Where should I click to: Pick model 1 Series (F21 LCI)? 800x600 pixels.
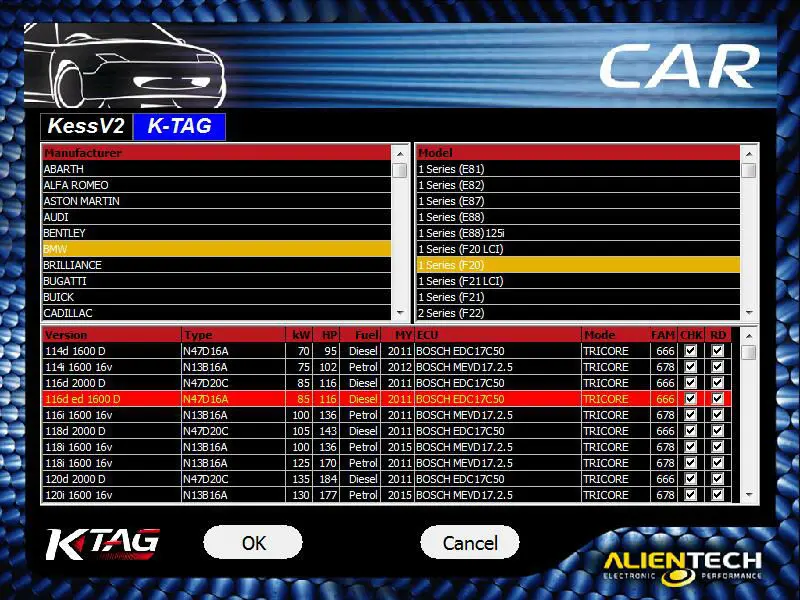click(x=578, y=281)
